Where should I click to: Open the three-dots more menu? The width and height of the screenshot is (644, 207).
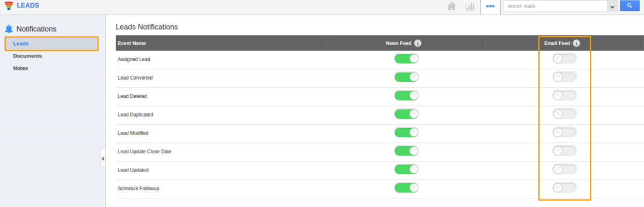point(490,6)
